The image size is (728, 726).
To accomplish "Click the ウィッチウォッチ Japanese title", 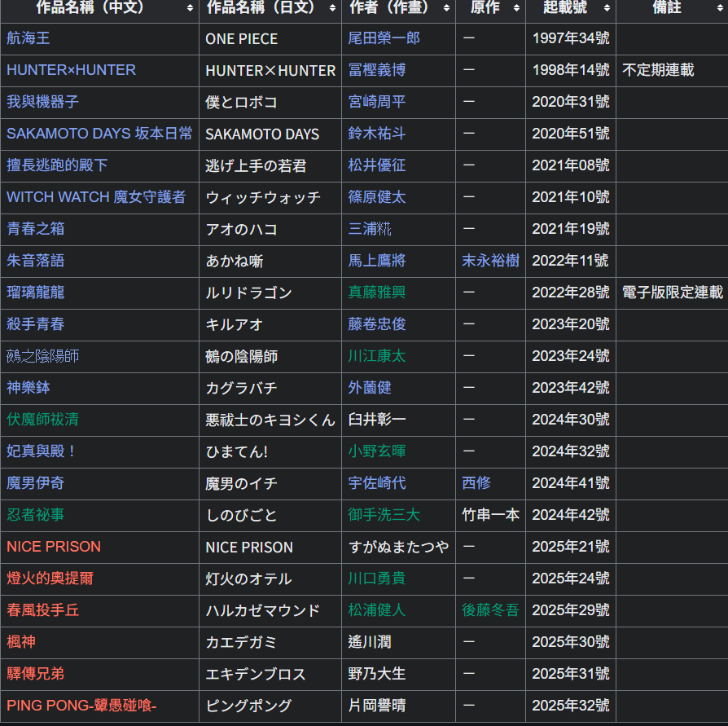I will [x=263, y=197].
